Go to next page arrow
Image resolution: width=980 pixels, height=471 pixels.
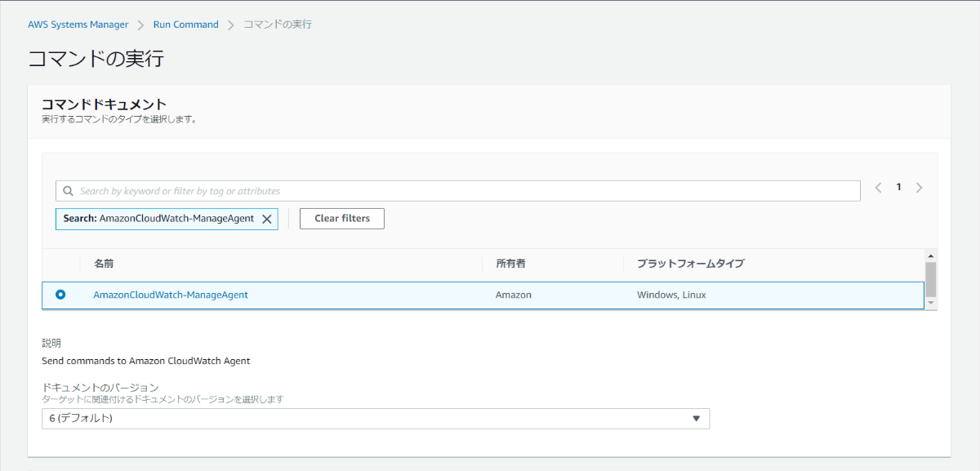click(x=919, y=188)
